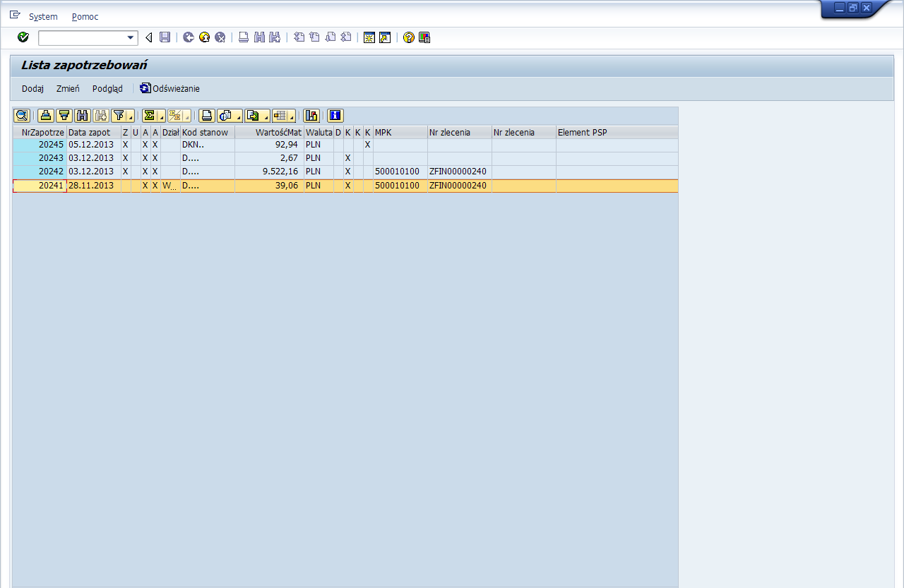
Task: Select the MPK column header
Action: pos(400,132)
